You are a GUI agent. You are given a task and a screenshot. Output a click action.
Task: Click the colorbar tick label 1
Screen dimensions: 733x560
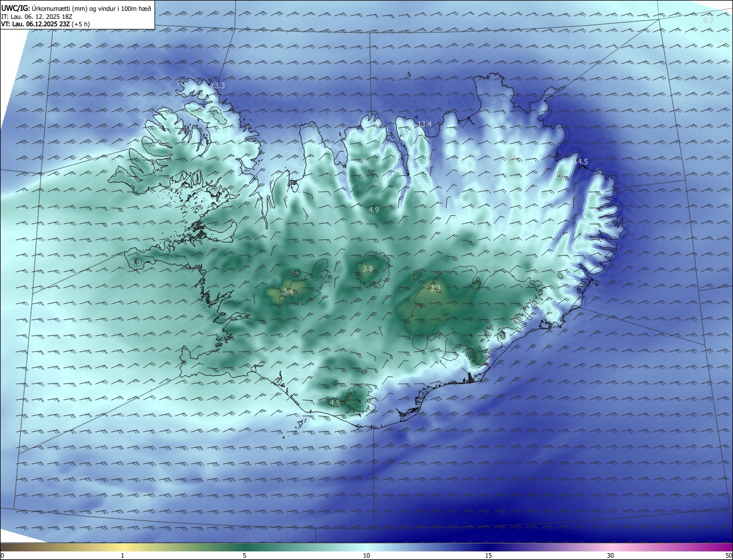click(x=123, y=555)
